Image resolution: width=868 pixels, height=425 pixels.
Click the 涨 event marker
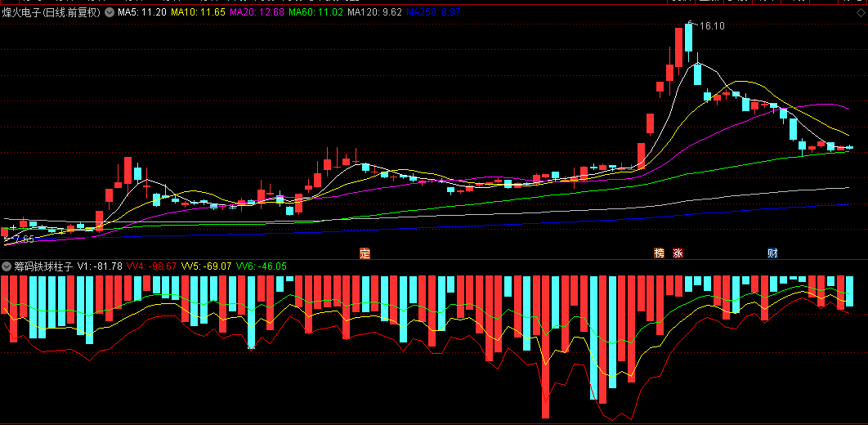click(x=678, y=253)
